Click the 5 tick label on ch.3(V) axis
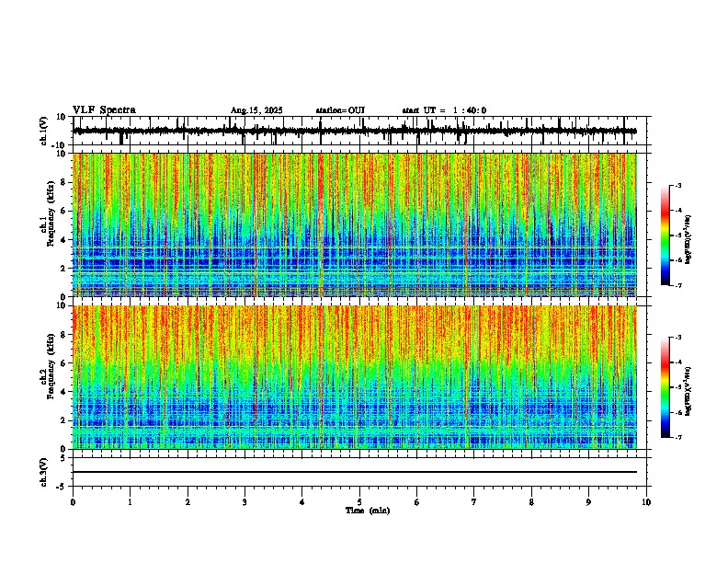 64,458
